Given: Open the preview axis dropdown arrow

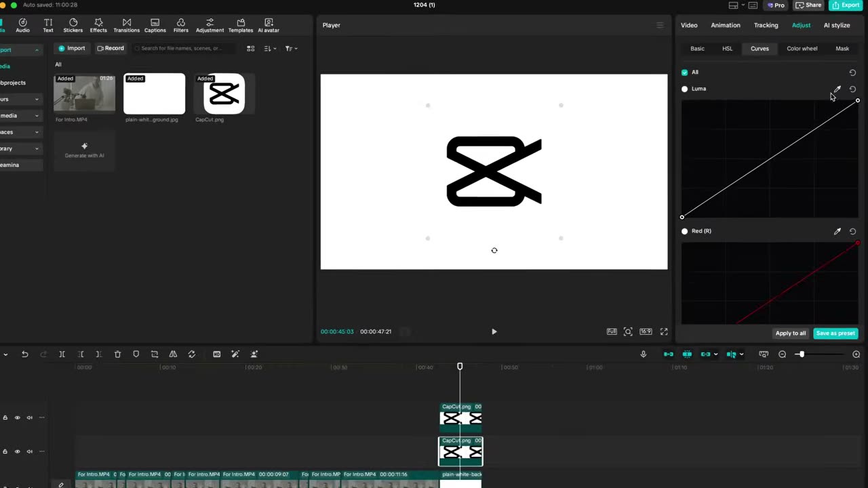Looking at the screenshot, I should pos(741,354).
